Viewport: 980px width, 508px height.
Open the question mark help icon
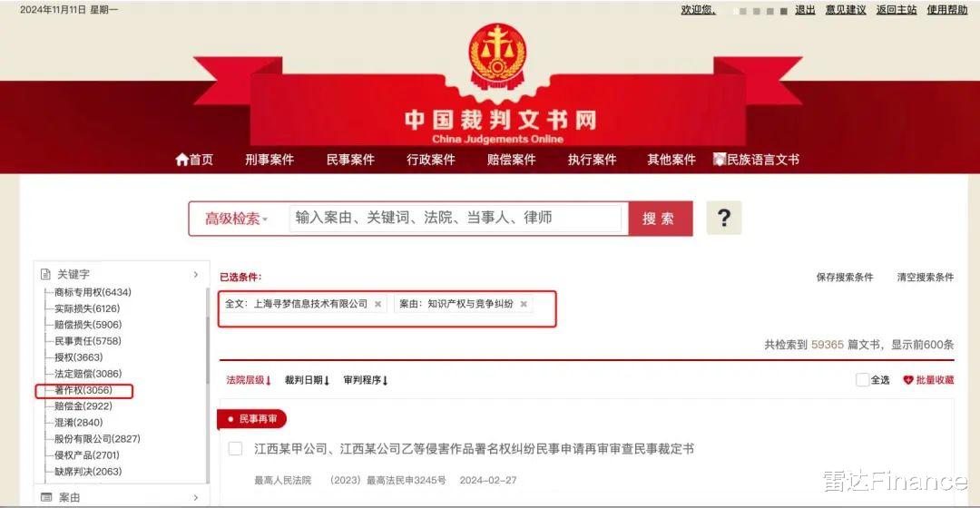click(x=724, y=218)
